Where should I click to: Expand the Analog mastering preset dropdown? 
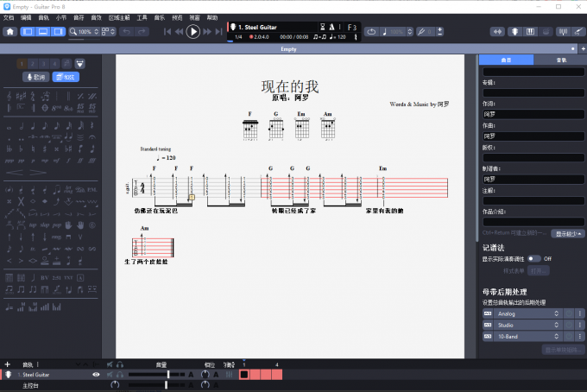(557, 313)
